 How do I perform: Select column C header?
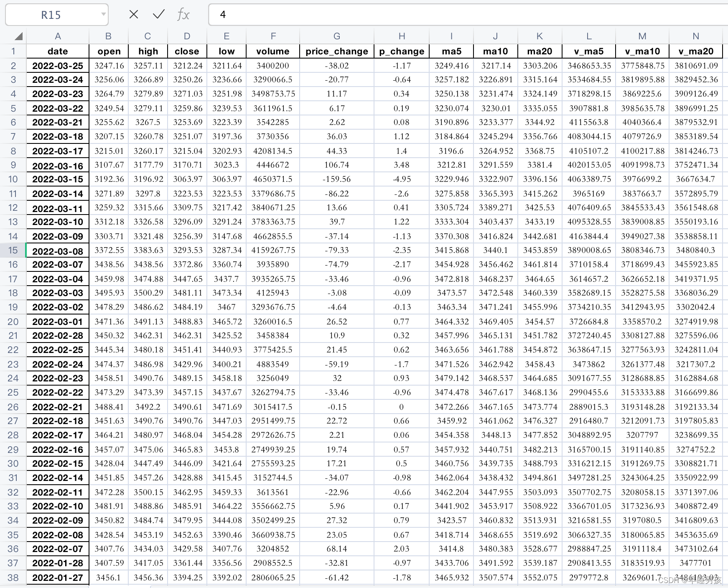pyautogui.click(x=148, y=36)
